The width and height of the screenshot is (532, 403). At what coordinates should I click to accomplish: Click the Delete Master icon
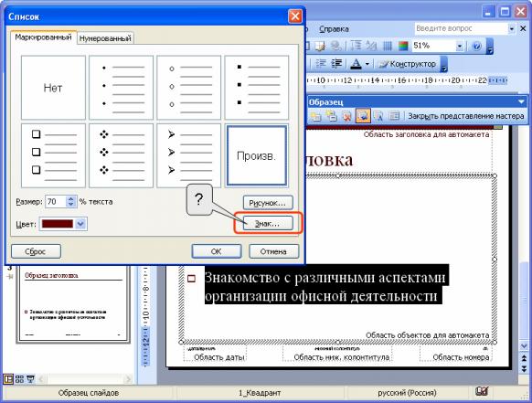(346, 116)
